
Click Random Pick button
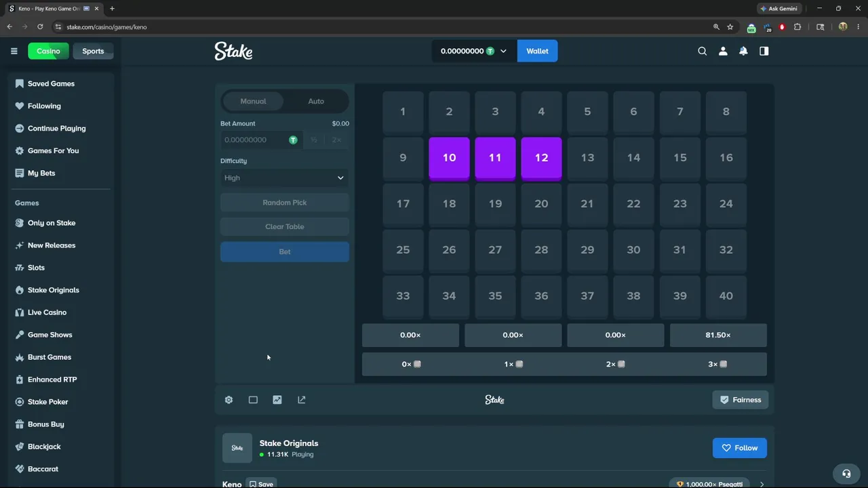click(285, 203)
